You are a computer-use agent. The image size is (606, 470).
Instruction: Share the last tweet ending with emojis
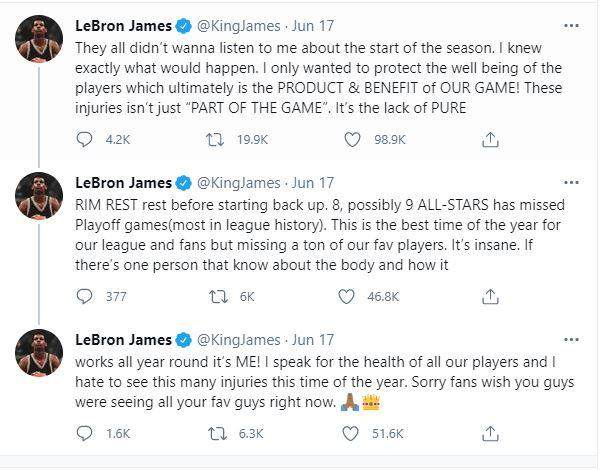(x=488, y=433)
